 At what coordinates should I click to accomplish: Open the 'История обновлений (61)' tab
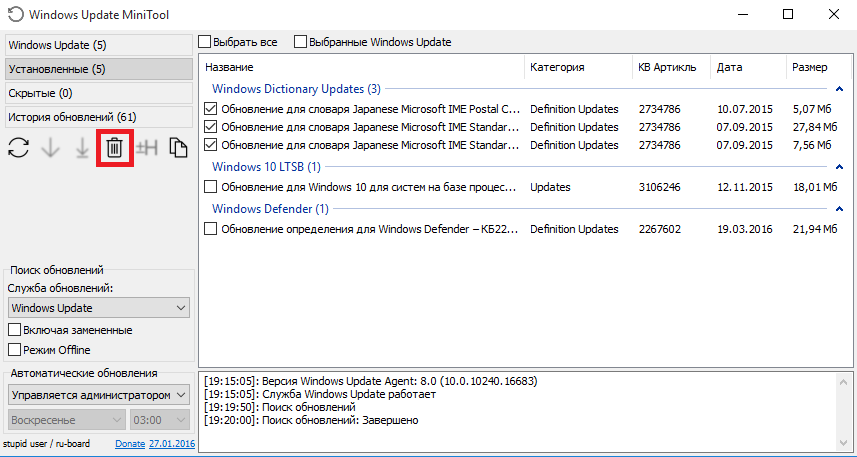tap(98, 117)
